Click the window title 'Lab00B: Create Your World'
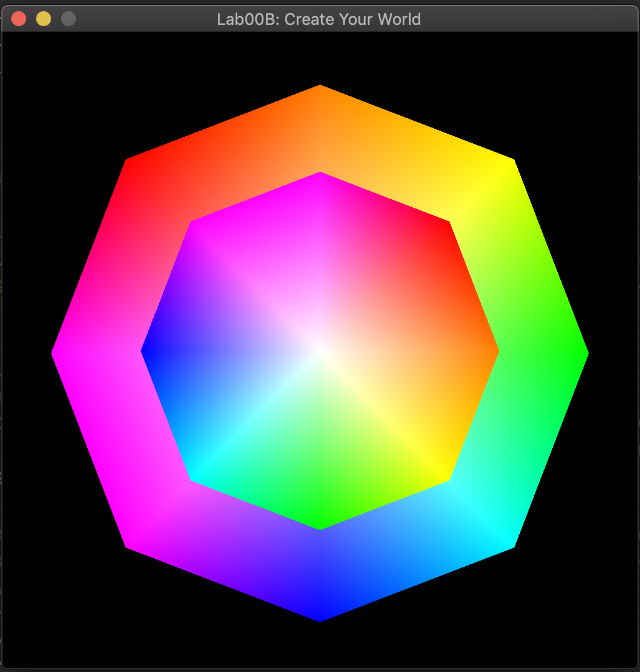 [319, 19]
